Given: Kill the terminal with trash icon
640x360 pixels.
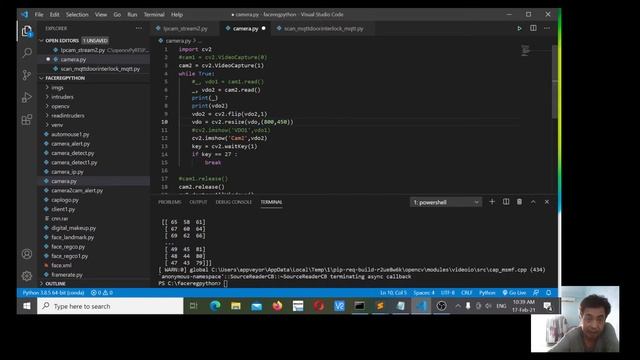Looking at the screenshot, I should tap(519, 202).
